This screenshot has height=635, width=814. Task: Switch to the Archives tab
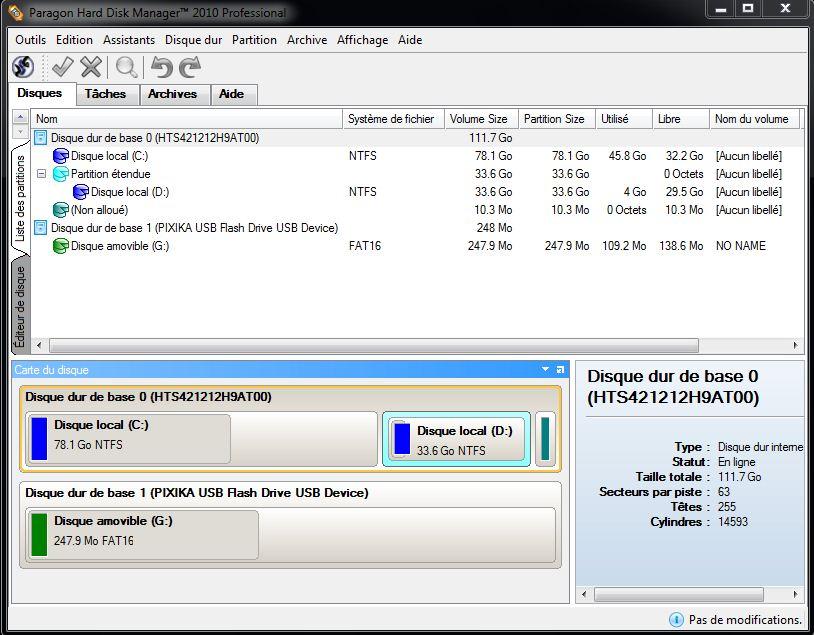(x=175, y=94)
